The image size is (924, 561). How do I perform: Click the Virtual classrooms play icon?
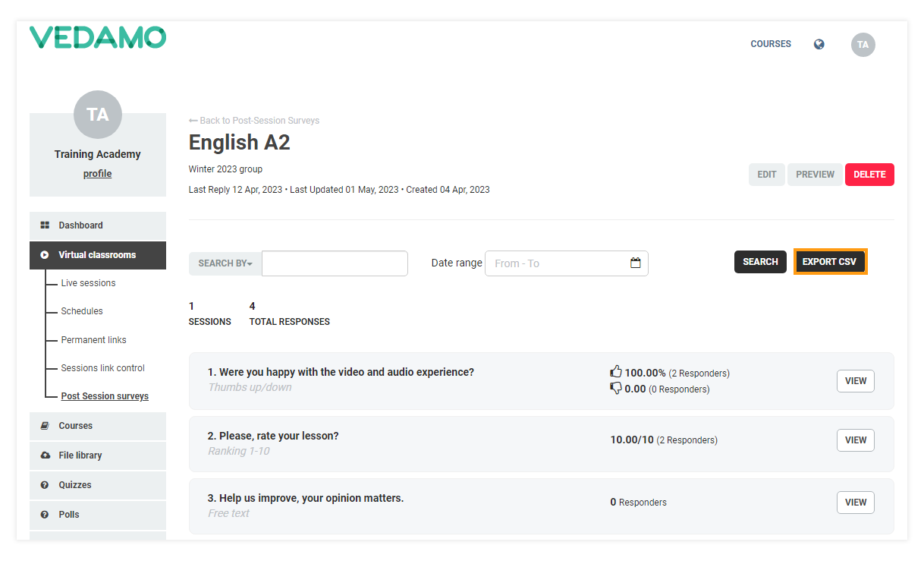pyautogui.click(x=45, y=255)
